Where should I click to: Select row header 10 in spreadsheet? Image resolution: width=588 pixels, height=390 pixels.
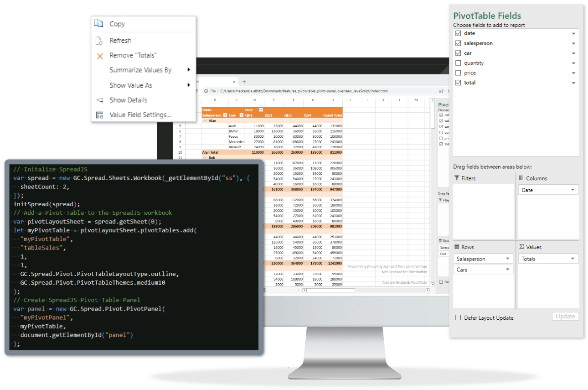pyautogui.click(x=180, y=152)
